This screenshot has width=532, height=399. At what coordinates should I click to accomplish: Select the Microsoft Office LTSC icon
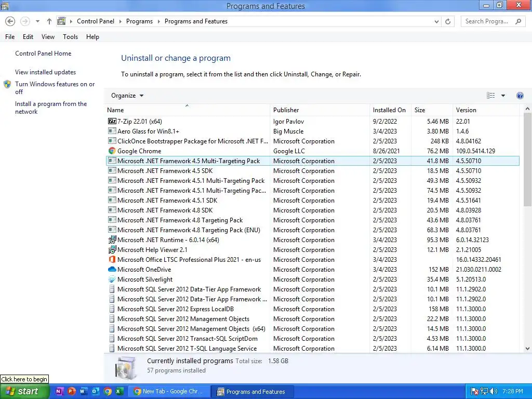(x=112, y=259)
